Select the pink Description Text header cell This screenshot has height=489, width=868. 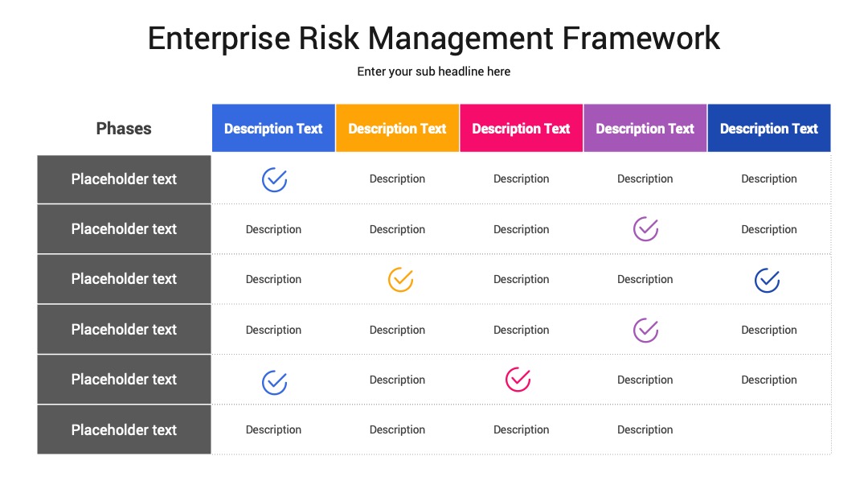point(521,128)
